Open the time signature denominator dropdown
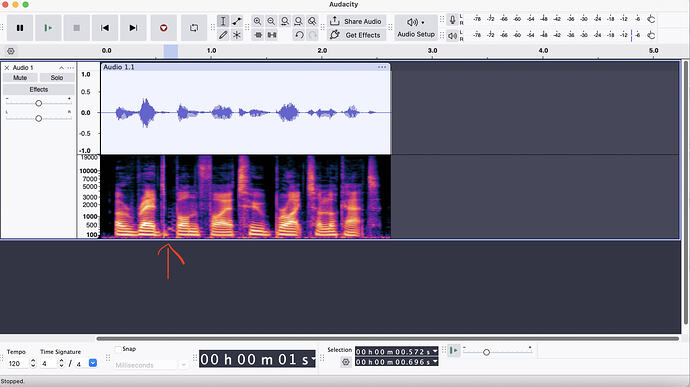The image size is (690, 387). [x=93, y=363]
